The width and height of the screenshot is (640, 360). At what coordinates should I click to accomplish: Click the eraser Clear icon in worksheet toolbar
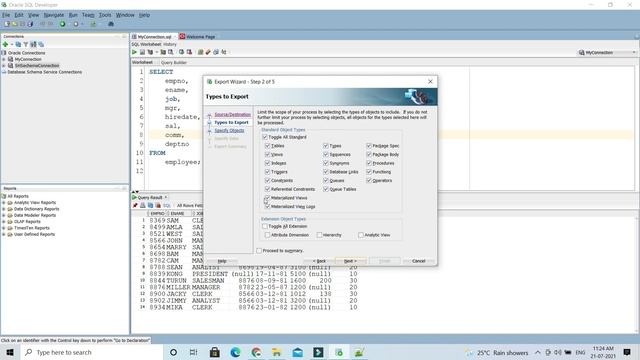click(208, 52)
